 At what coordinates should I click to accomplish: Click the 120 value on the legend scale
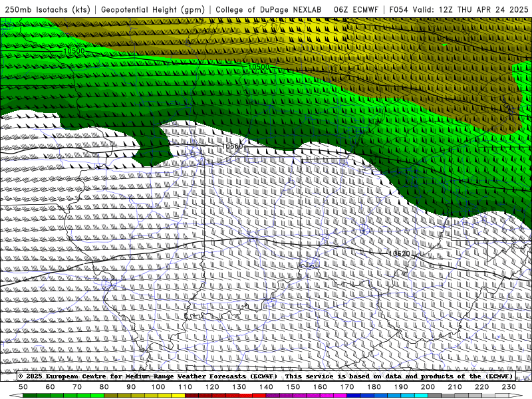click(x=212, y=387)
